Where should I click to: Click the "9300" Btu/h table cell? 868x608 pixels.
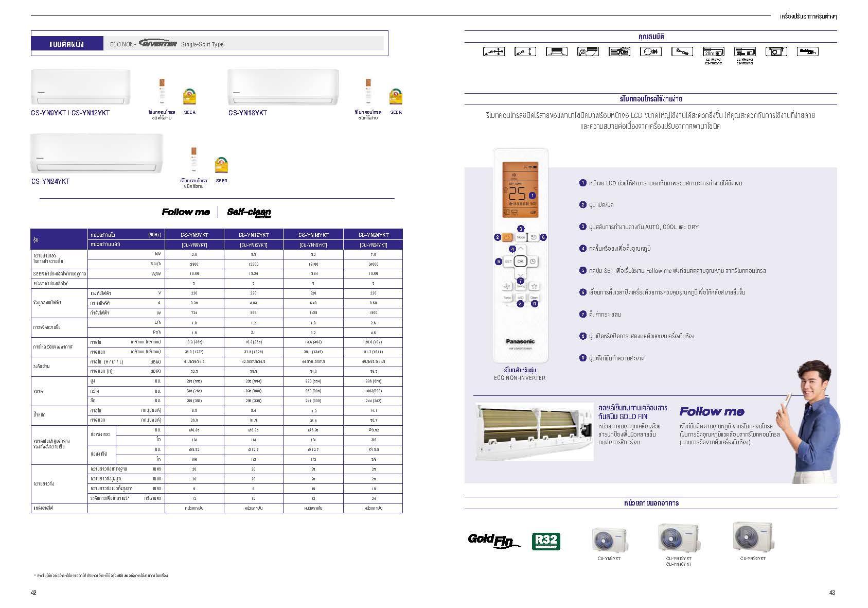(x=194, y=264)
